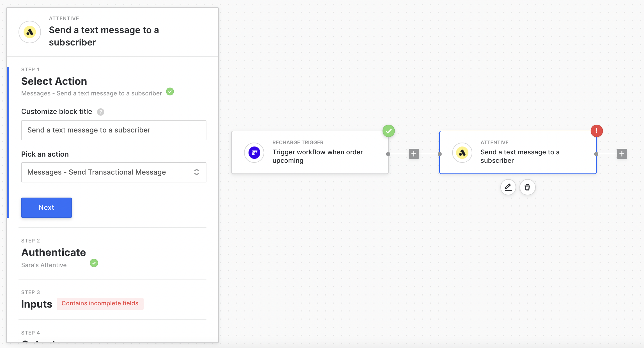Screen dimensions: 644x348
Task: Open the Pick an action dropdown
Action: click(x=114, y=172)
